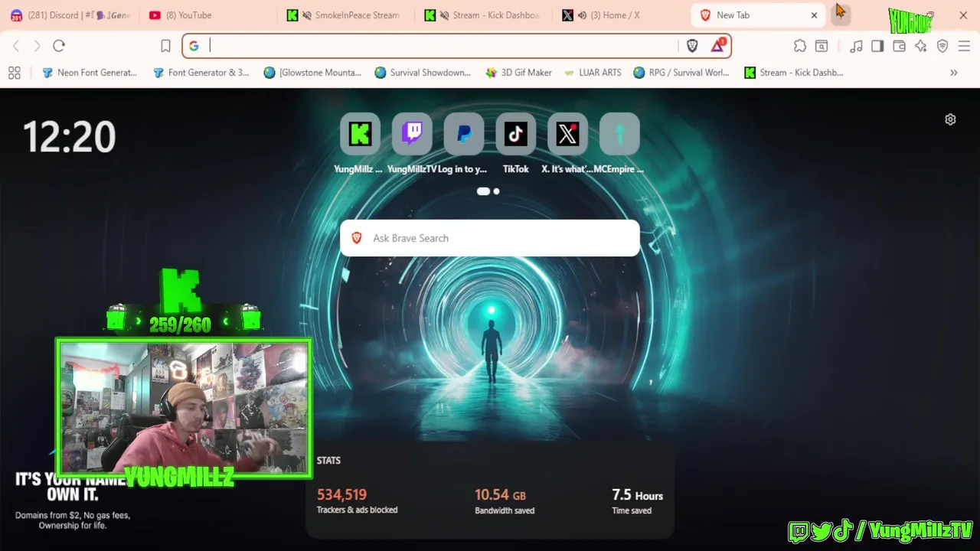This screenshot has width=980, height=551.
Task: Open RPG / Survival World bookmark
Action: pos(681,73)
